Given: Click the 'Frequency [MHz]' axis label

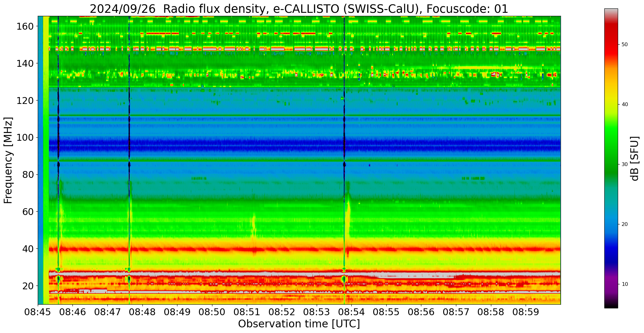Looking at the screenshot, I should (8, 160).
